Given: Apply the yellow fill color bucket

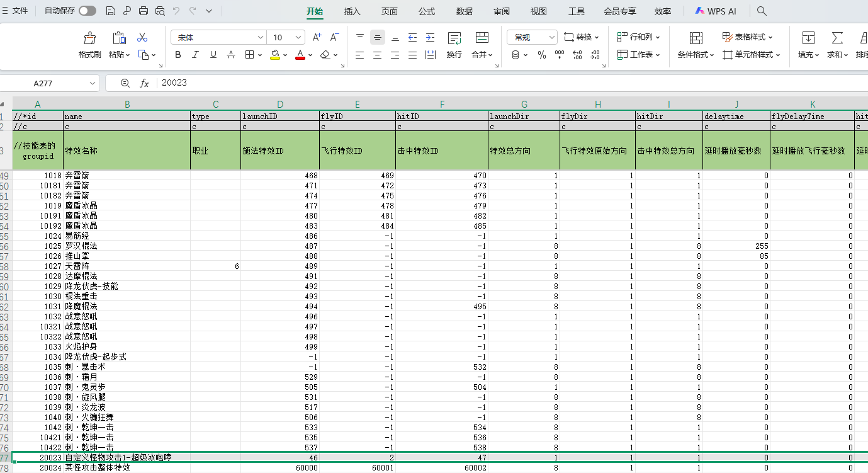Looking at the screenshot, I should coord(275,55).
